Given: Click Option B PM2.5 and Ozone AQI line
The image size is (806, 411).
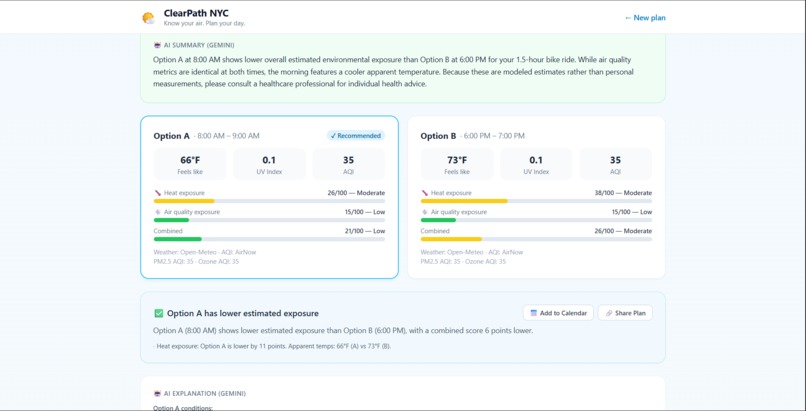Looking at the screenshot, I should click(x=463, y=261).
